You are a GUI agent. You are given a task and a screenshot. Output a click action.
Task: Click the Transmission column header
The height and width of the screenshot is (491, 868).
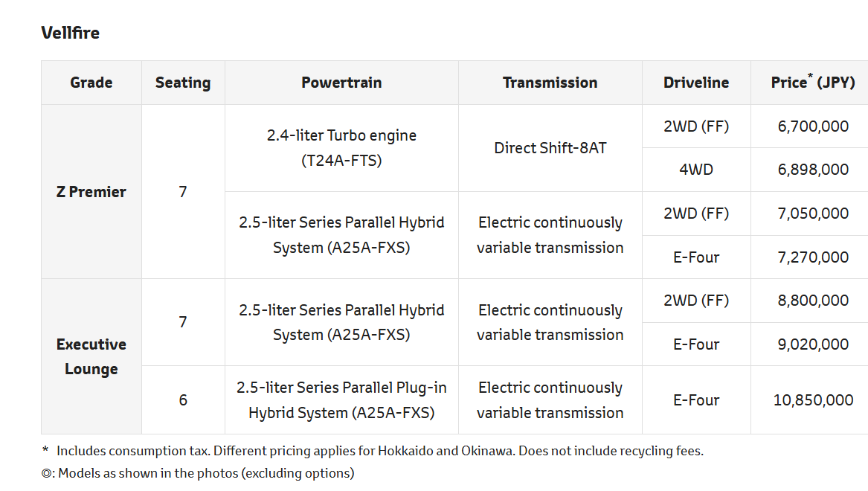pyautogui.click(x=550, y=83)
